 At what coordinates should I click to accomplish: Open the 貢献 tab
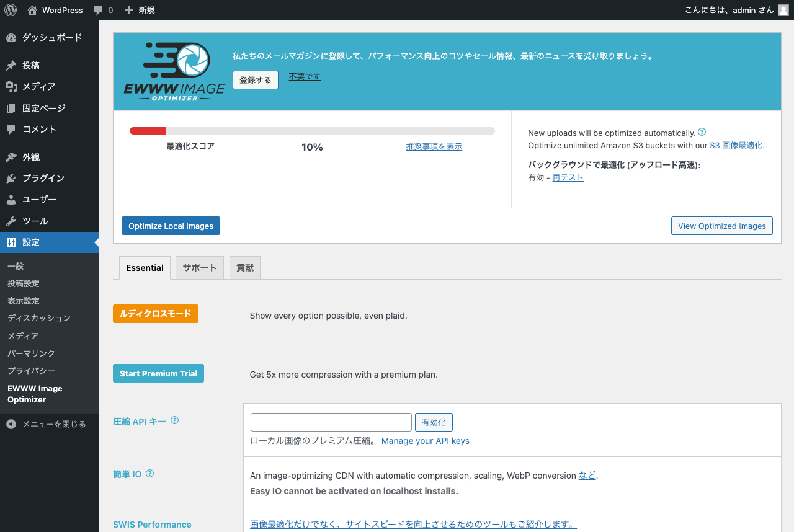(x=245, y=268)
